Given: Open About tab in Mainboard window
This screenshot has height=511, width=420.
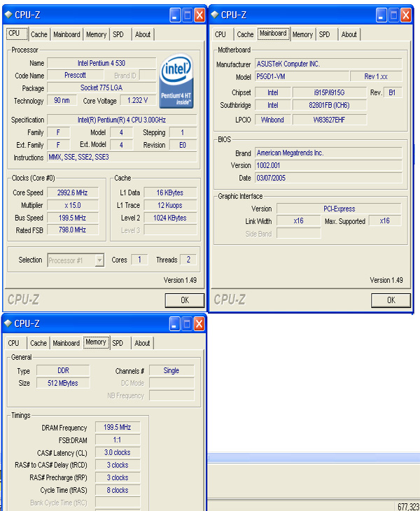Looking at the screenshot, I should tap(349, 34).
